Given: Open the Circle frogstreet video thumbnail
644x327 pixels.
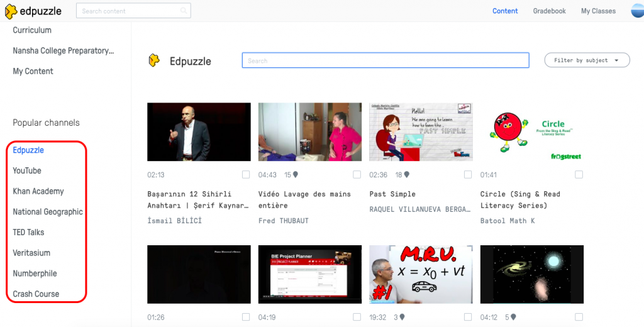Looking at the screenshot, I should (532, 132).
